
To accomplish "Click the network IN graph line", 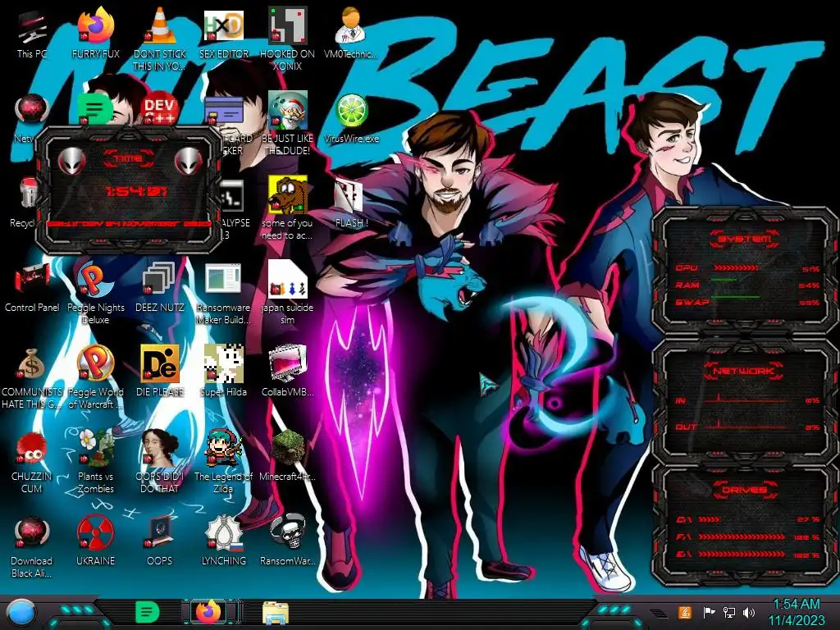I will [x=746, y=399].
